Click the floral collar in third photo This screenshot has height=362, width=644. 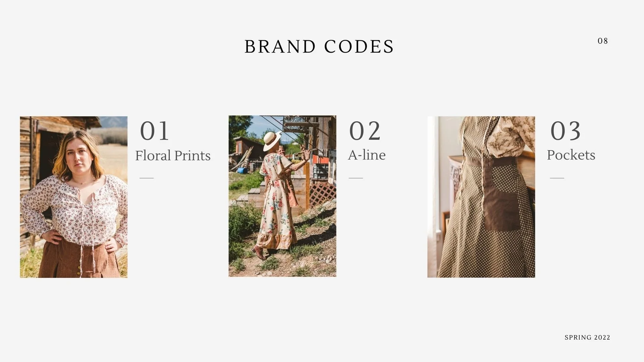[509, 137]
